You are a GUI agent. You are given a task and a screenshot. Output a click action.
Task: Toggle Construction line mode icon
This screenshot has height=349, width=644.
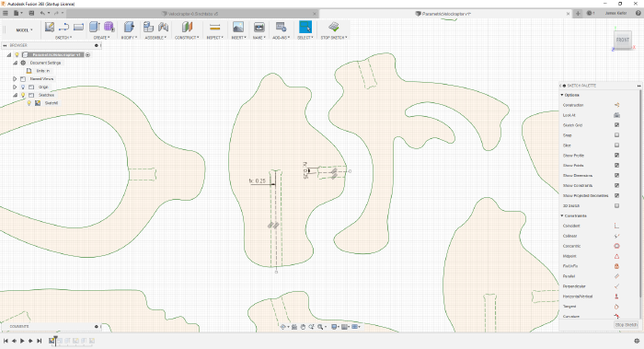click(x=616, y=105)
